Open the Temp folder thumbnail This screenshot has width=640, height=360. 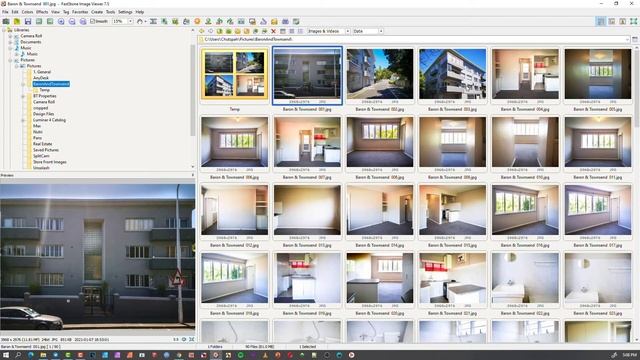[x=234, y=74]
